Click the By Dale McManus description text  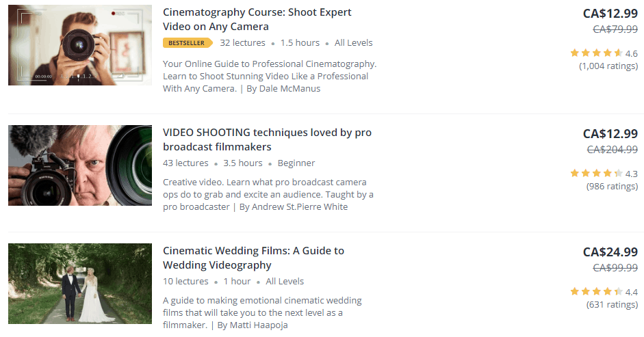(283, 89)
